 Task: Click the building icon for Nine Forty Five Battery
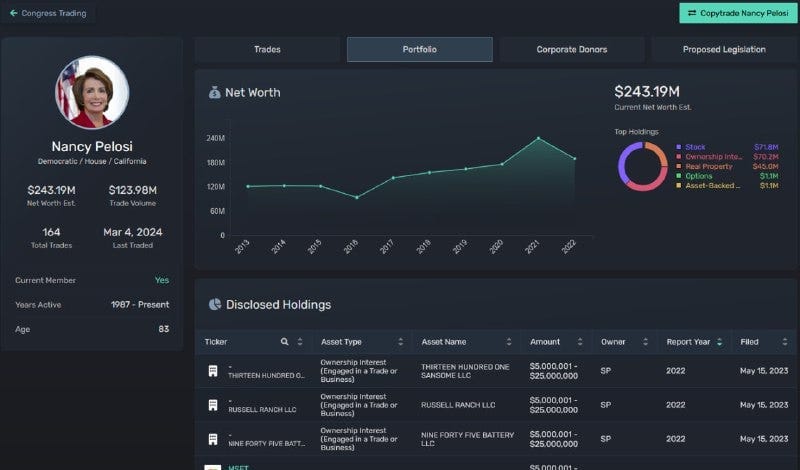tap(213, 439)
